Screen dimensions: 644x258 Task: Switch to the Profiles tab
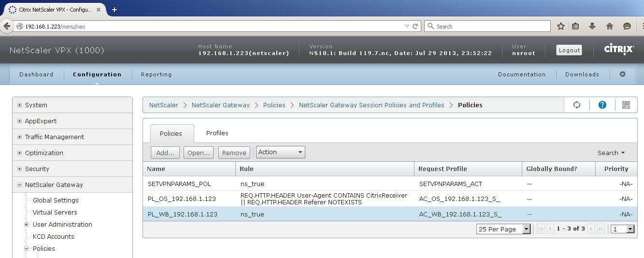point(217,133)
